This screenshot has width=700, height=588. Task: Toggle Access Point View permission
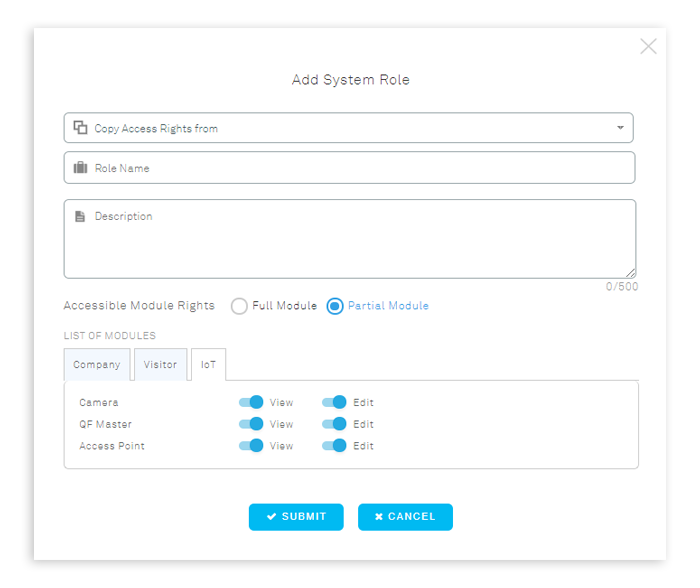[x=251, y=446]
